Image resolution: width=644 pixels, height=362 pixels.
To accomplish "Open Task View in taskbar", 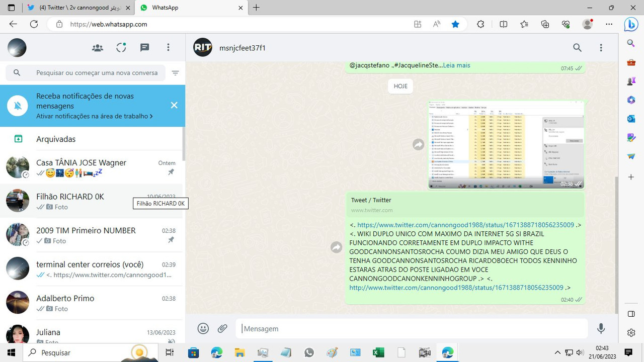I will [170, 352].
